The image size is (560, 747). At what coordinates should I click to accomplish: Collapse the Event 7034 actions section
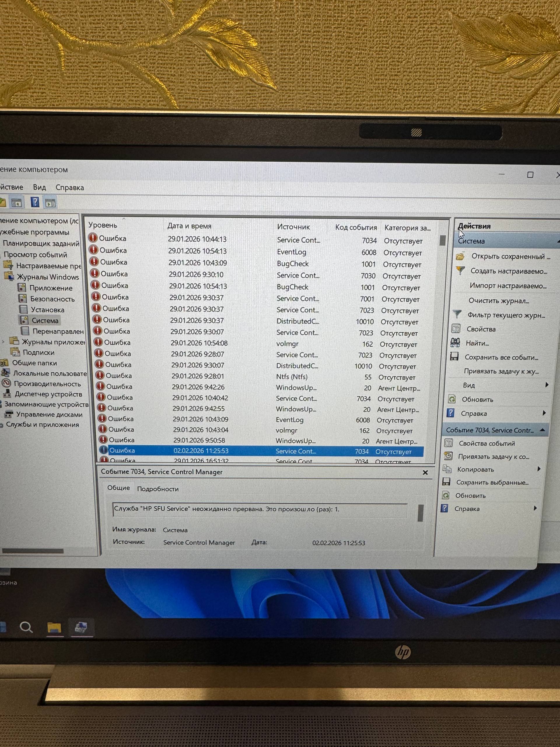coord(542,430)
